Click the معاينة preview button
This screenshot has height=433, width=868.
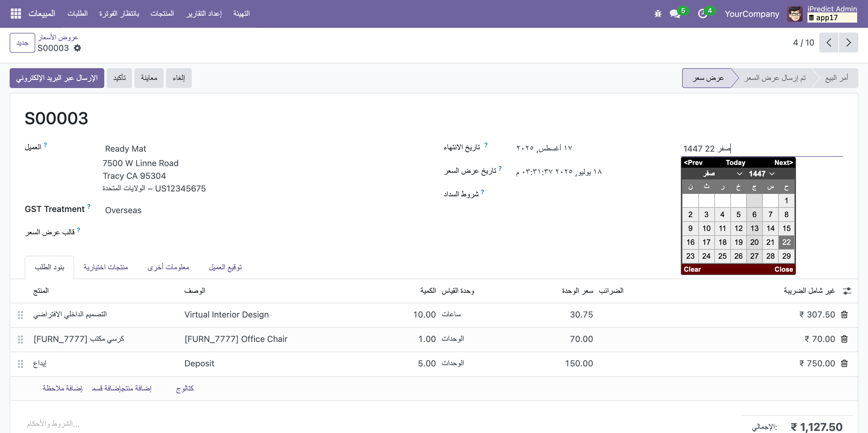coord(149,78)
